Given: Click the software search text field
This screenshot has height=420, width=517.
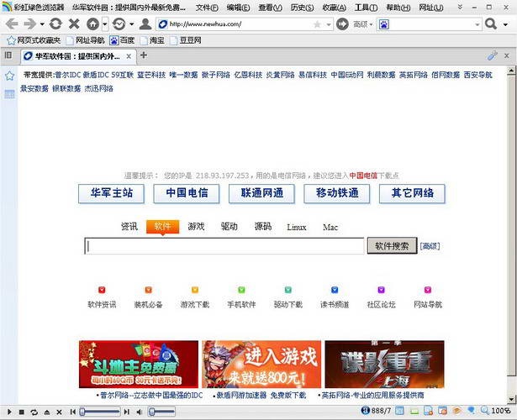Looking at the screenshot, I should pos(224,246).
